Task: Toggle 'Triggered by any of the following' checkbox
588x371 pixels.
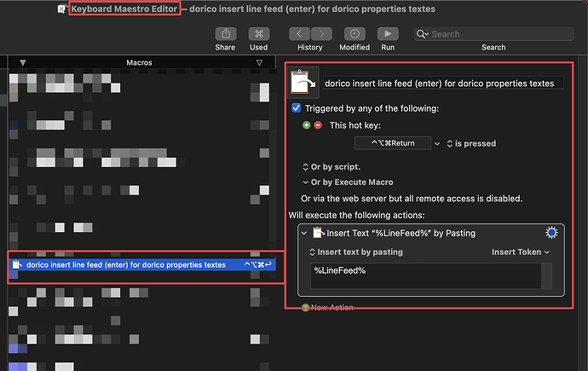Action: (297, 108)
